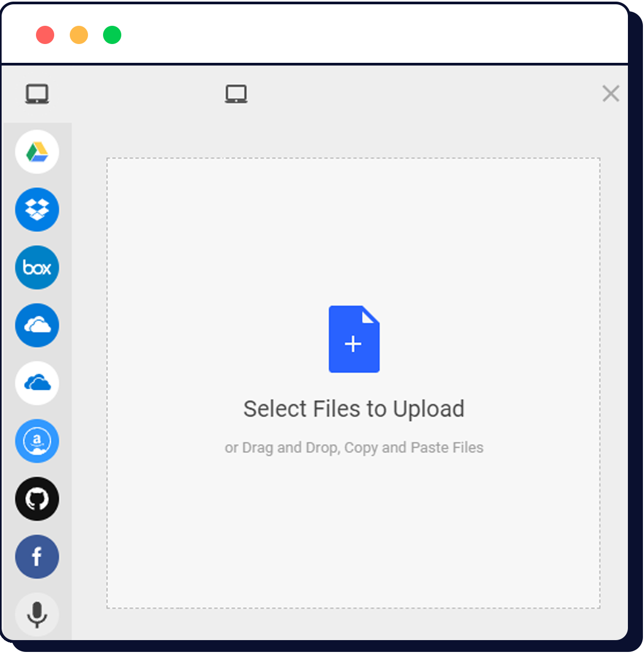
Task: Click the drag and drop hint text
Action: coord(354,447)
